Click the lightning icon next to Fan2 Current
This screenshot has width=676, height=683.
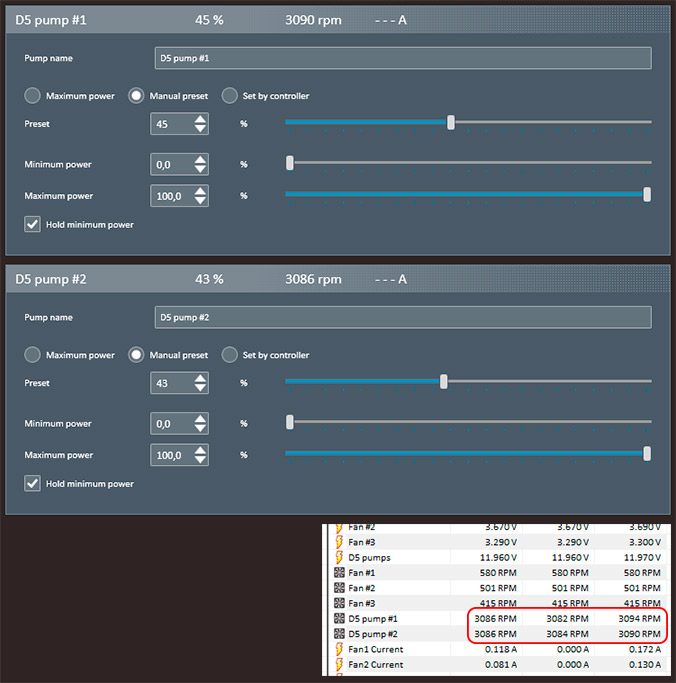pyautogui.click(x=339, y=664)
